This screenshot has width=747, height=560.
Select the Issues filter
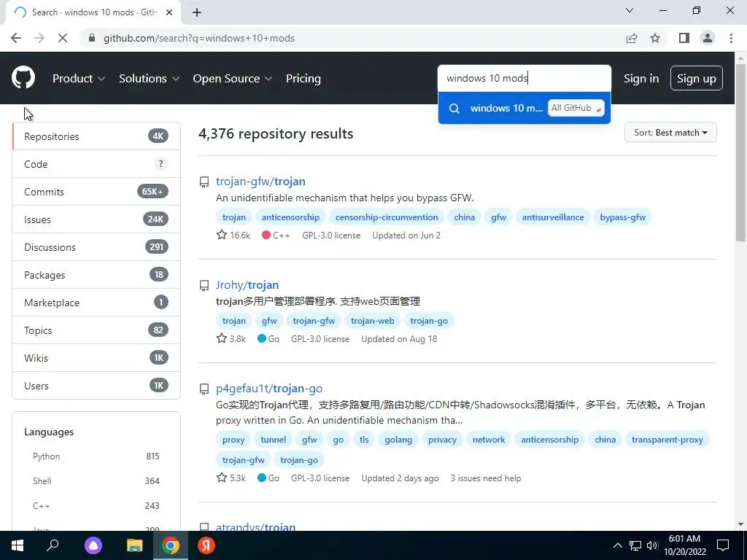96,219
